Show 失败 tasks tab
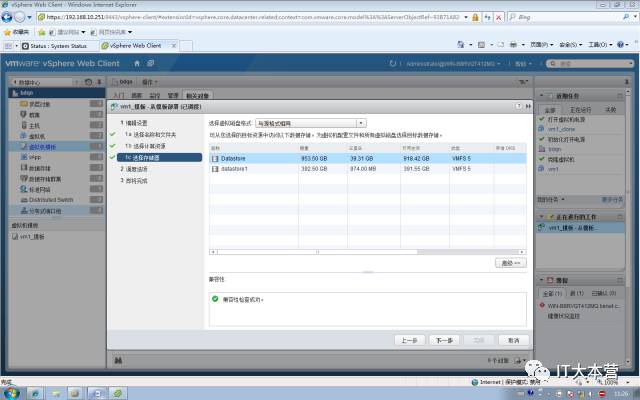Image resolution: width=640 pixels, height=400 pixels. [x=611, y=110]
